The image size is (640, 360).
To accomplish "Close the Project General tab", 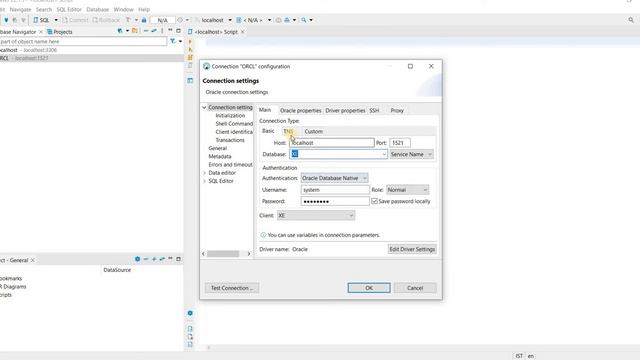I will pyautogui.click(x=33, y=260).
